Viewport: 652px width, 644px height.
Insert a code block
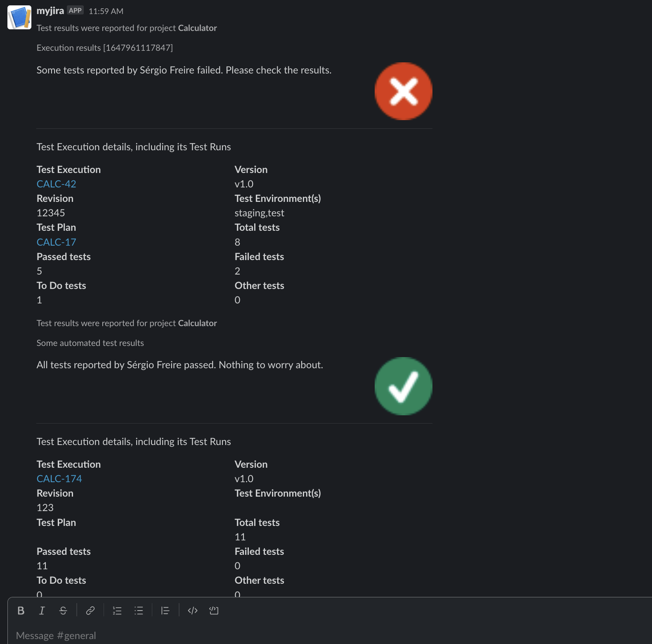[x=214, y=611]
